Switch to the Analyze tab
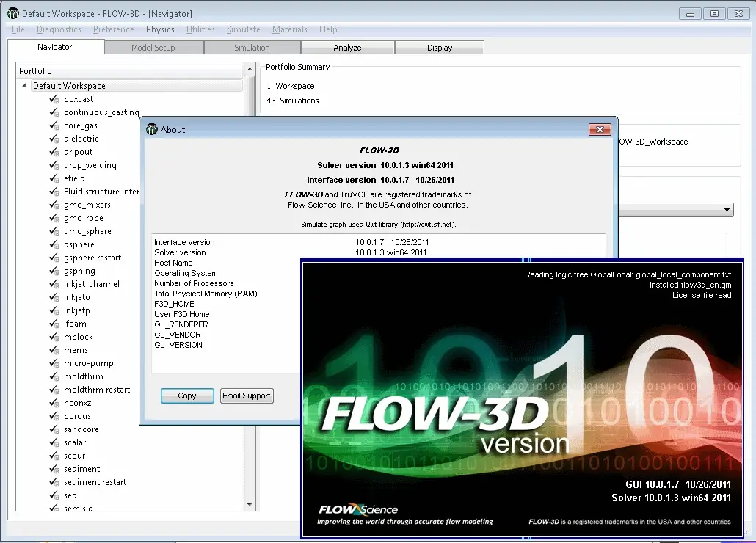The height and width of the screenshot is (543, 756). [x=348, y=48]
